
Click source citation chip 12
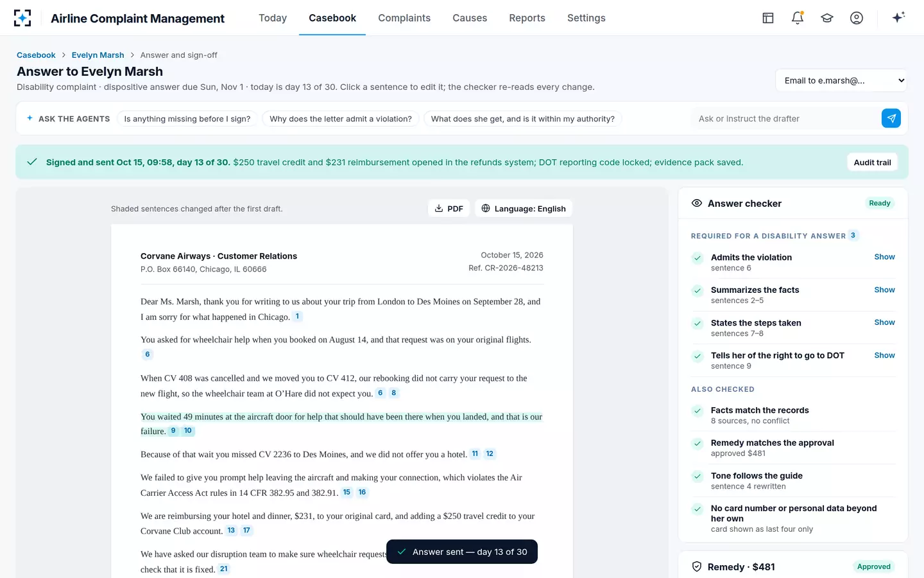[490, 454]
